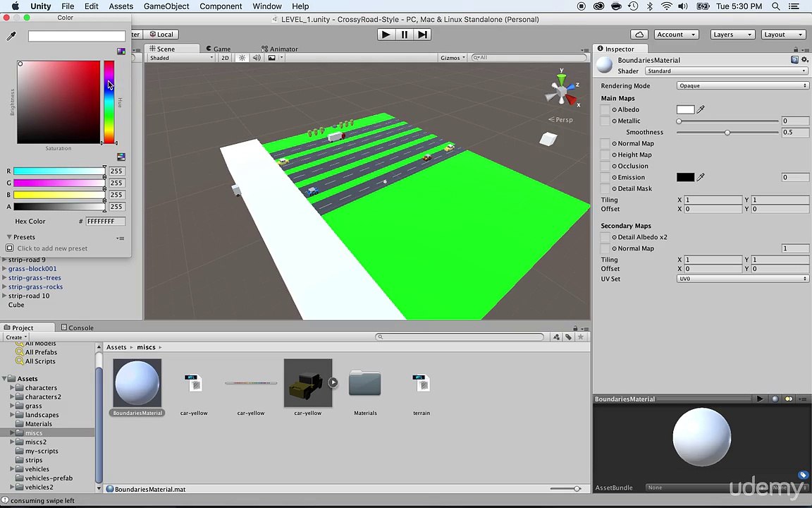The height and width of the screenshot is (508, 812).
Task: Search by label tag icon in Project
Action: [569, 337]
